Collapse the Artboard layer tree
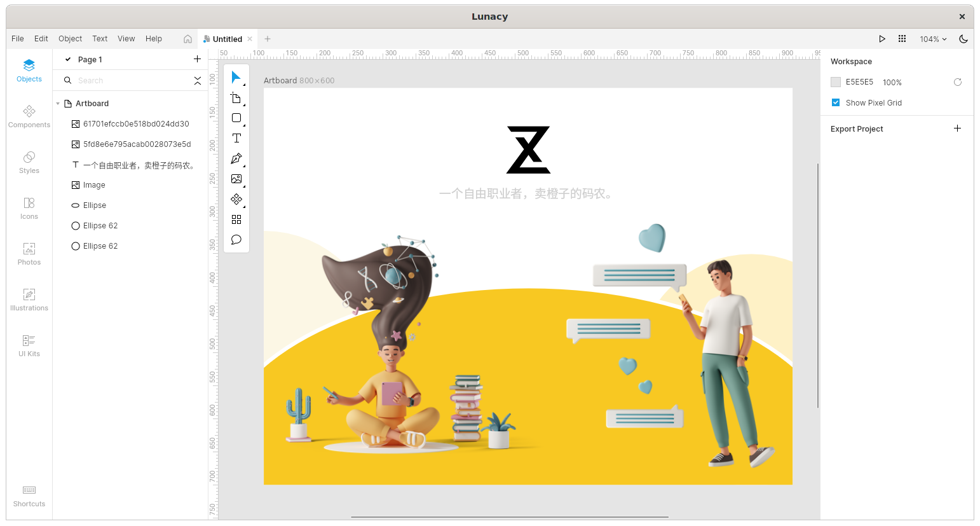The image size is (980, 526). pyautogui.click(x=58, y=104)
